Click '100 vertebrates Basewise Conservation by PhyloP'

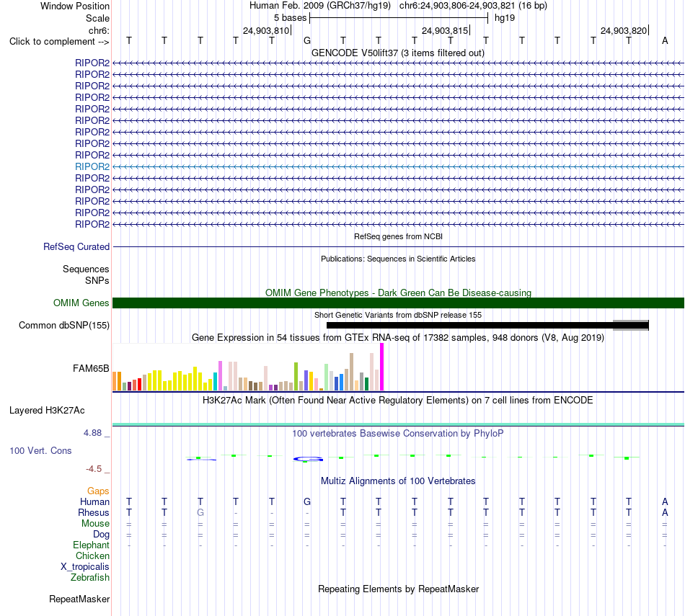[x=398, y=434]
